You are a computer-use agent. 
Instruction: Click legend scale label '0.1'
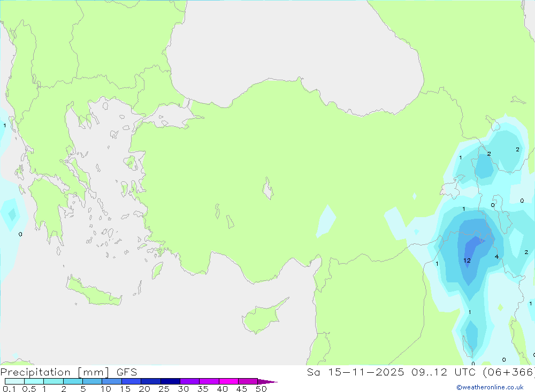(x=9, y=389)
